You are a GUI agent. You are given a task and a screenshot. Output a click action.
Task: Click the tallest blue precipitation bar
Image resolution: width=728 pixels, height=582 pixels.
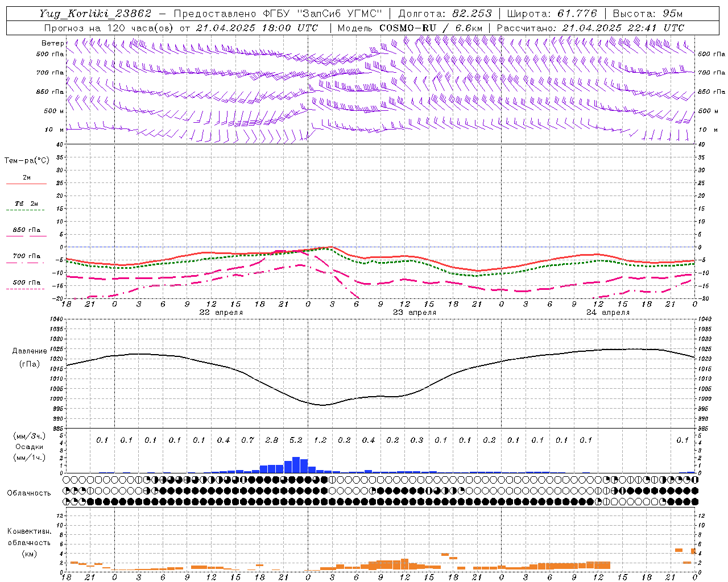[x=296, y=465]
